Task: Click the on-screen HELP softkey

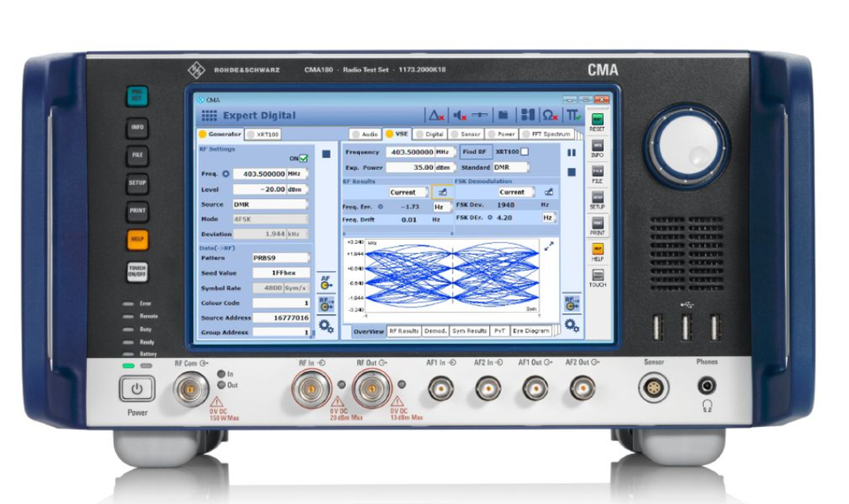Action: [x=597, y=252]
